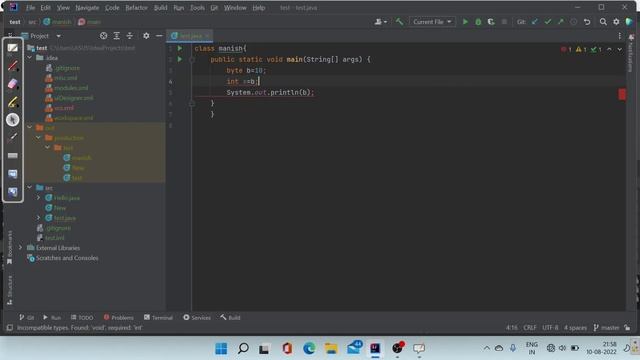Click the red error count indicator

click(x=566, y=49)
